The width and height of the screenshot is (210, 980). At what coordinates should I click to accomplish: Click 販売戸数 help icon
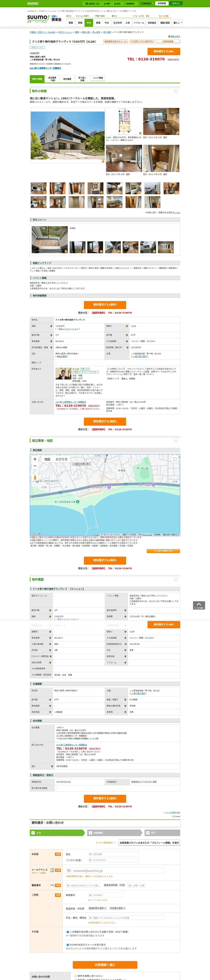coord(51,335)
